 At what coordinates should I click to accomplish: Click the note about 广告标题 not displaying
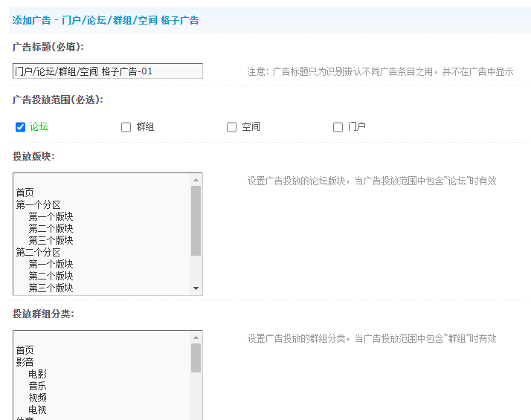pyautogui.click(x=380, y=72)
